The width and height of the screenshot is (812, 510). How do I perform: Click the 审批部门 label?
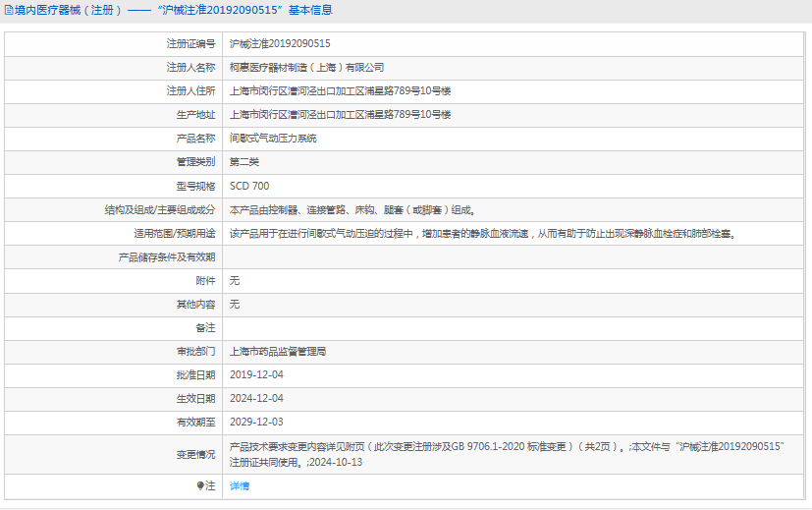click(x=195, y=352)
